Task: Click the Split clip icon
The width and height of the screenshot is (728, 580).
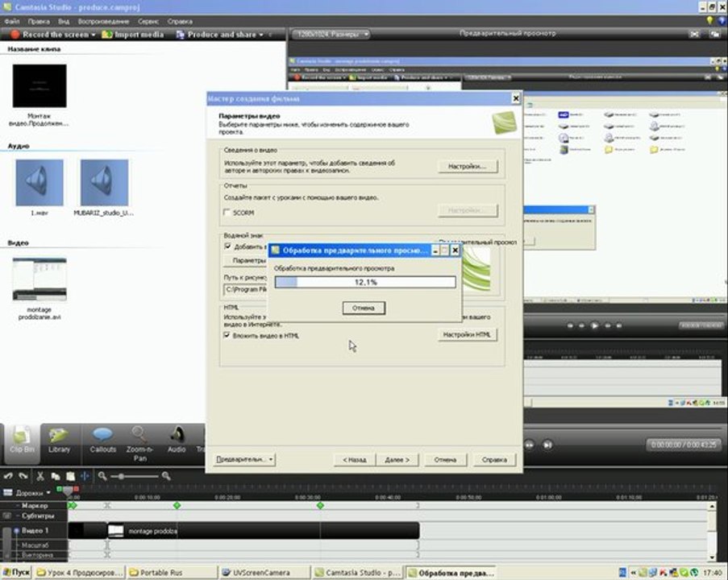Action: pyautogui.click(x=85, y=476)
